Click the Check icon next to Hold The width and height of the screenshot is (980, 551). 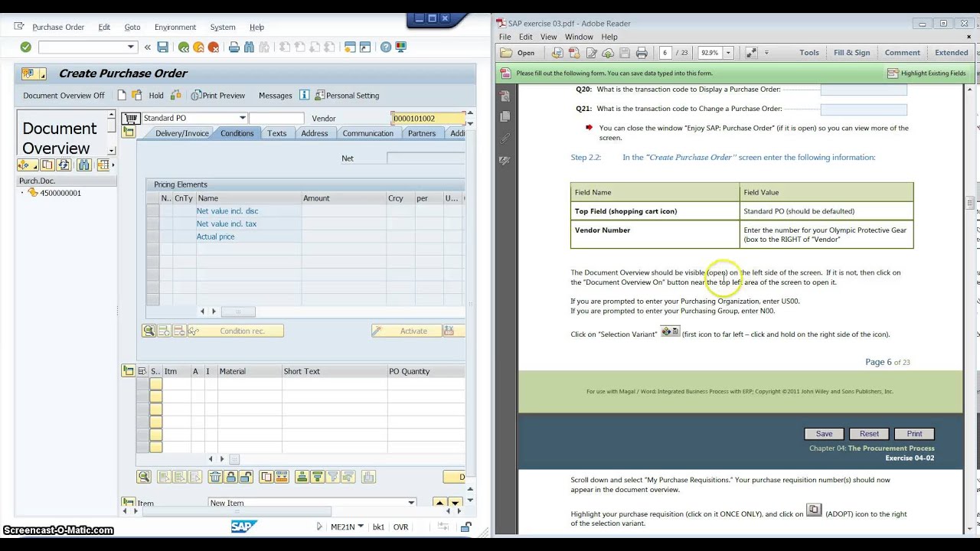pyautogui.click(x=176, y=96)
